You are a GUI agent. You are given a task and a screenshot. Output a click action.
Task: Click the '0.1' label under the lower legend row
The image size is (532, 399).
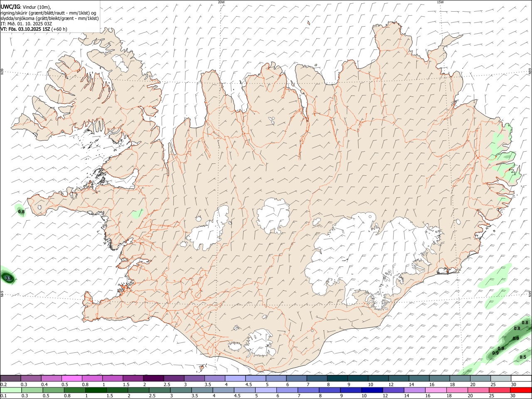click(x=3, y=396)
